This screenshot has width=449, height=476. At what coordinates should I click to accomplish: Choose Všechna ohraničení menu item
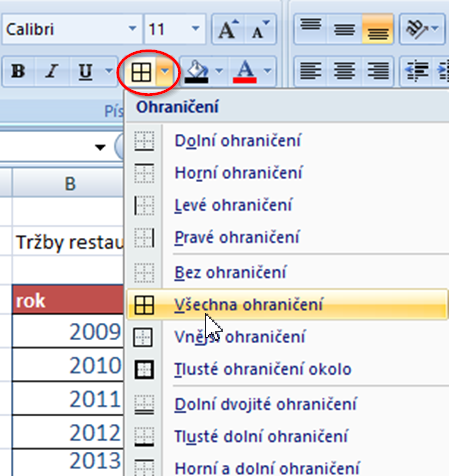tap(287, 305)
